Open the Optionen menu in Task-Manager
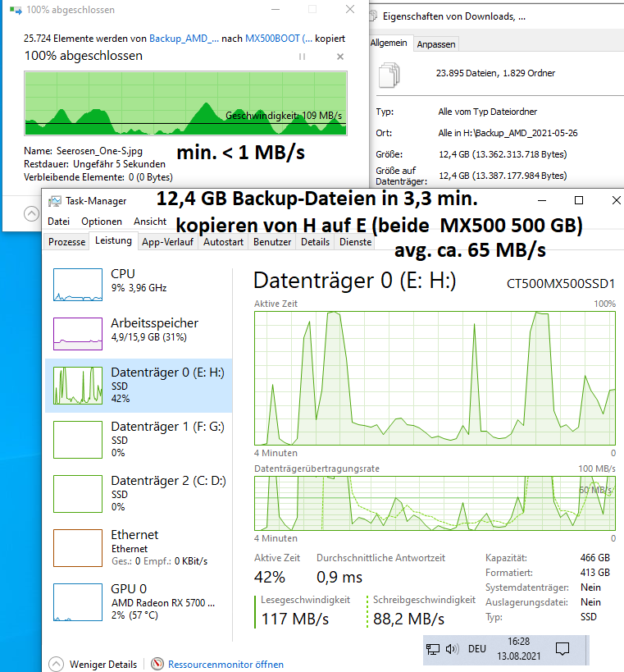This screenshot has height=672, width=624. point(102,222)
